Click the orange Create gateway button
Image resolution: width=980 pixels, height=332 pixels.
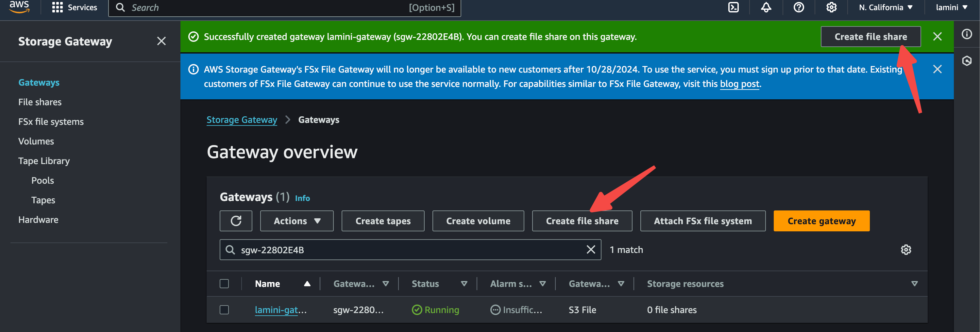coord(821,221)
